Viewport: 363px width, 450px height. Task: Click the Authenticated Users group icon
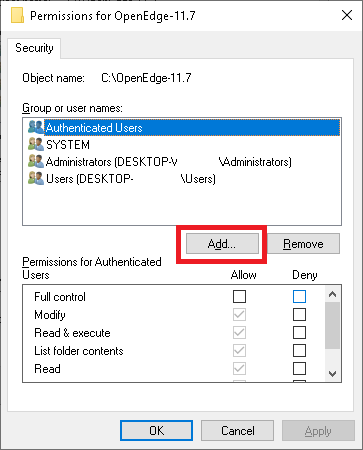pos(36,127)
